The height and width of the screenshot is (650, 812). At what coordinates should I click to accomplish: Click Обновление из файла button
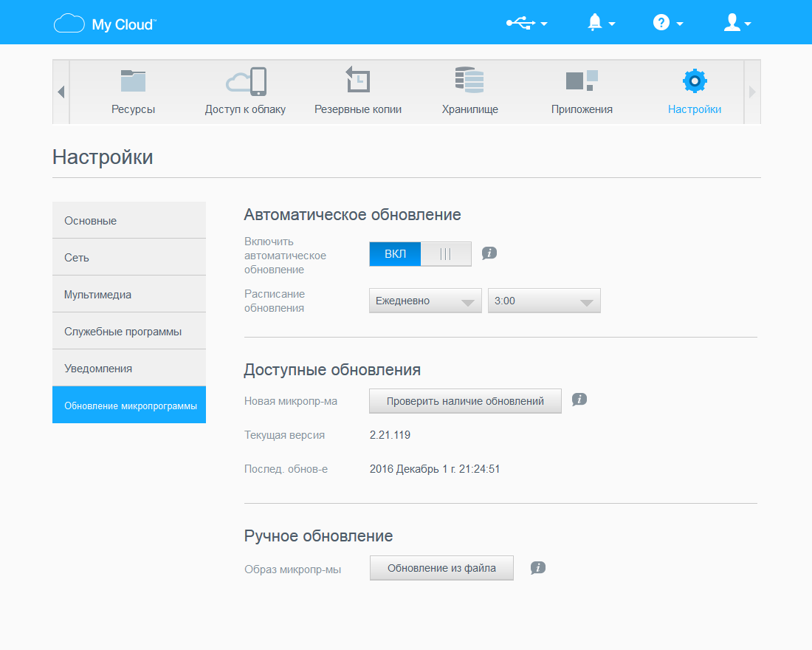(x=441, y=568)
